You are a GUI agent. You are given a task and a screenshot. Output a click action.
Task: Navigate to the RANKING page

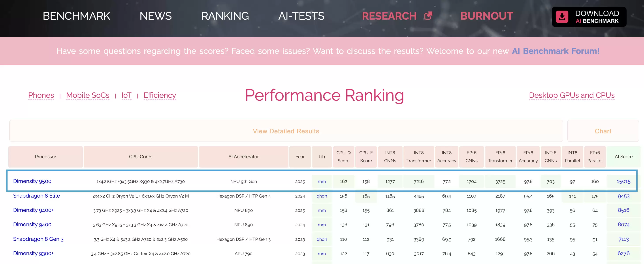pyautogui.click(x=225, y=16)
